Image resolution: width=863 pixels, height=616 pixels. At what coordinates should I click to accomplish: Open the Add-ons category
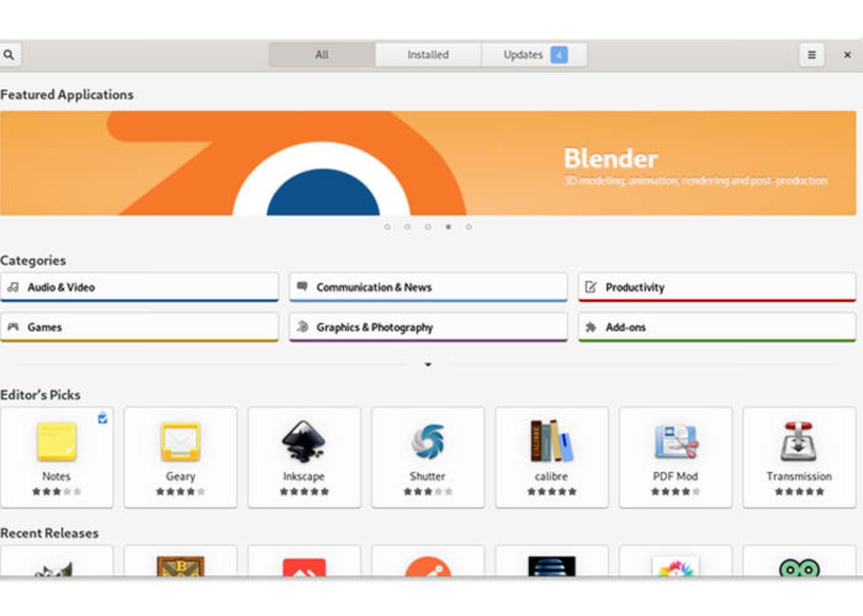tap(717, 328)
